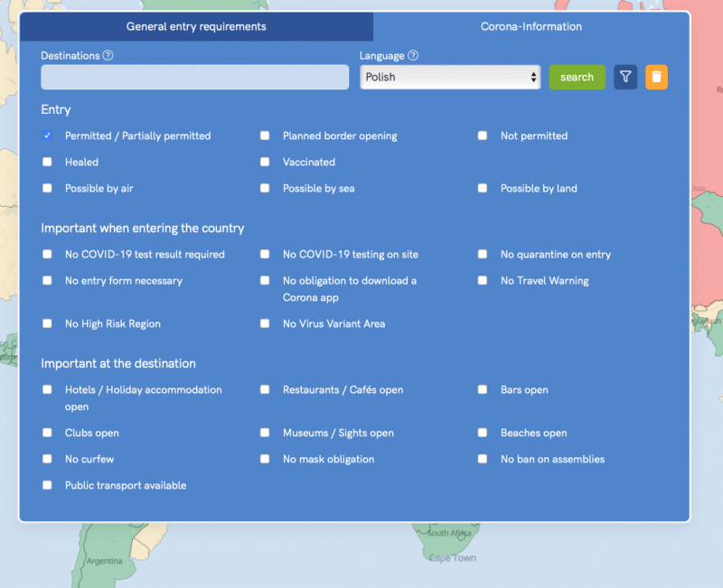Uncheck Permitted / Partially permitted checkbox

click(47, 135)
